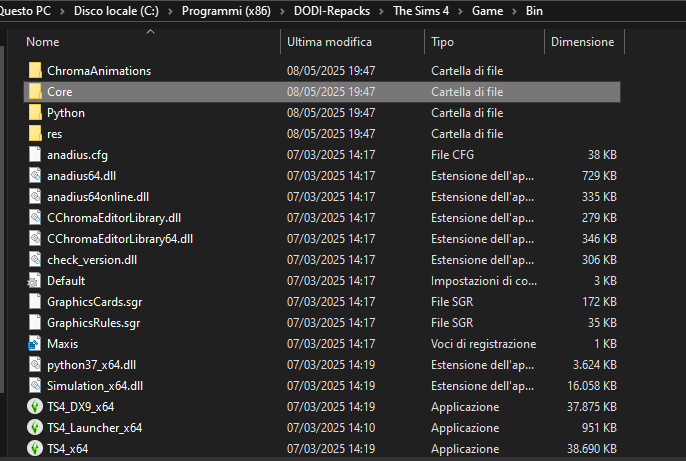Click the res folder icon
This screenshot has height=461, width=686.
tap(35, 133)
